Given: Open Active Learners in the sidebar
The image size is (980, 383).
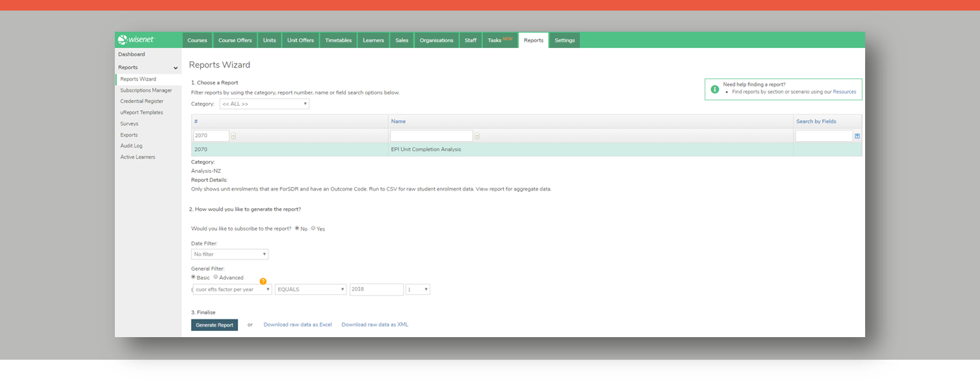Looking at the screenshot, I should pyautogui.click(x=138, y=157).
